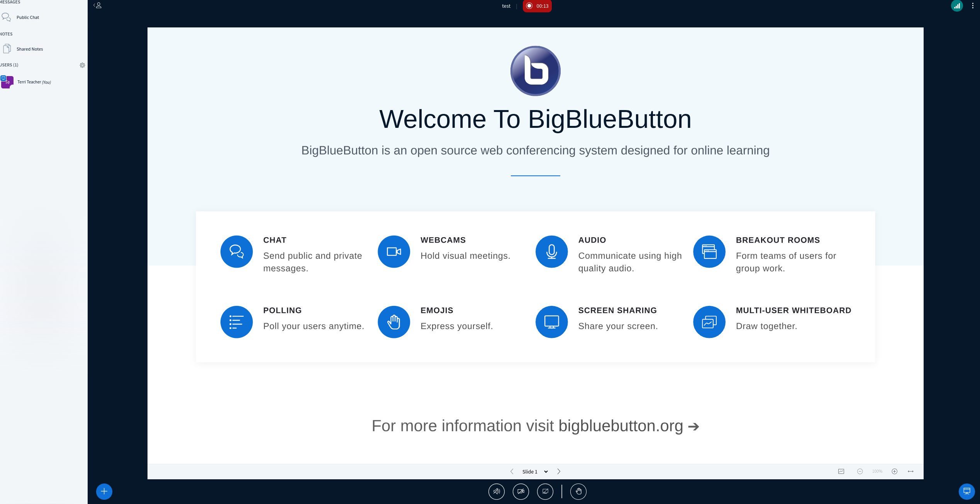Open the blue plus actions menu
The image size is (980, 504).
pos(104,492)
